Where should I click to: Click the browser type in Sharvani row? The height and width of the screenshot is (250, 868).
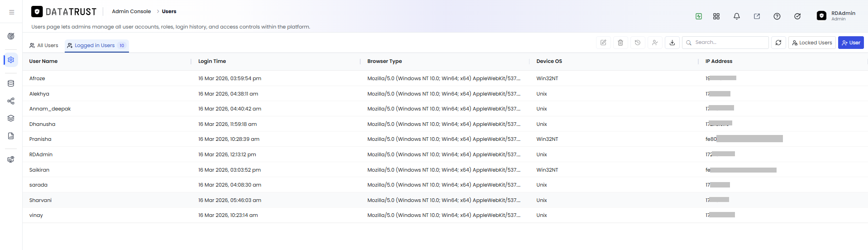[x=444, y=200]
